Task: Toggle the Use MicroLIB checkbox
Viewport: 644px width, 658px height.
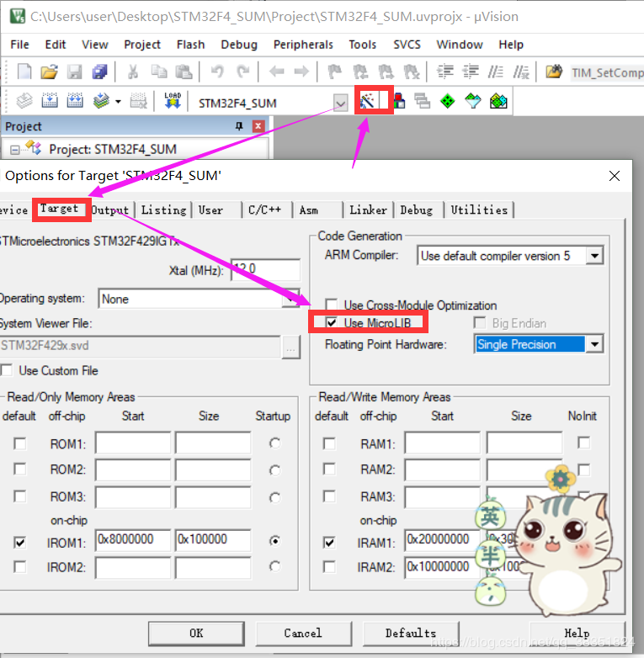Action: pyautogui.click(x=332, y=323)
